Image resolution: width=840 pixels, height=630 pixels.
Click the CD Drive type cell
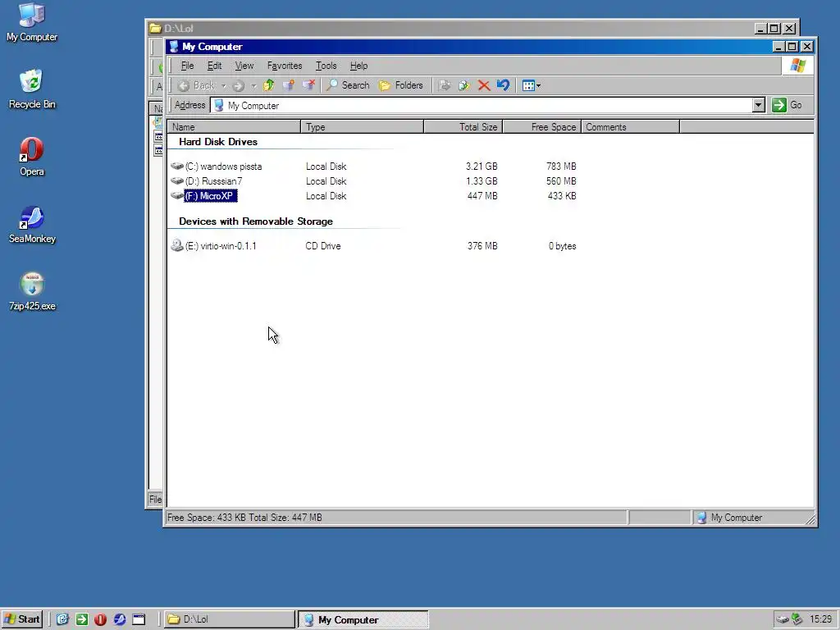[x=323, y=246]
